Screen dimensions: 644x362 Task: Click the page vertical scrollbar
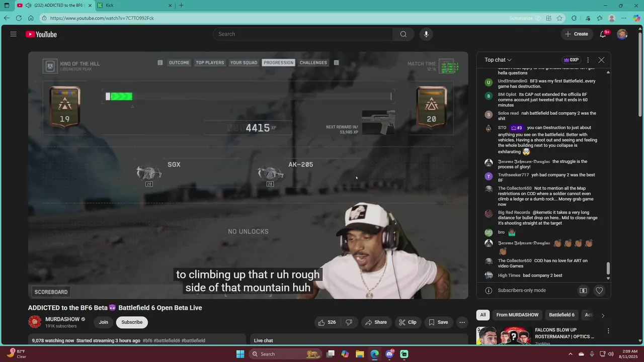pos(640,75)
